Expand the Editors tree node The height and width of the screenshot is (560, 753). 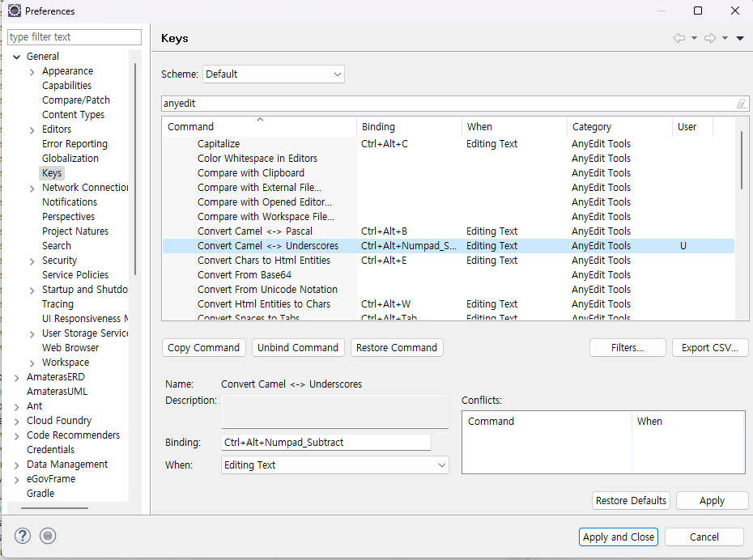32,130
